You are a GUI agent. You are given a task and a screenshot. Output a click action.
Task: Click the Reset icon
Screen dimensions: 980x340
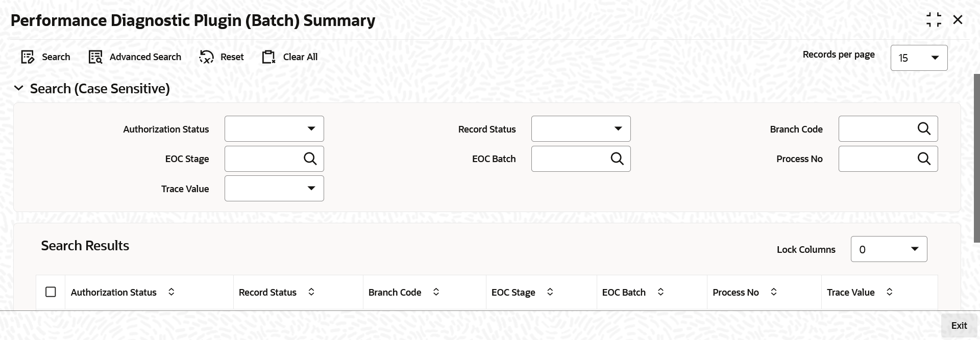click(x=206, y=57)
